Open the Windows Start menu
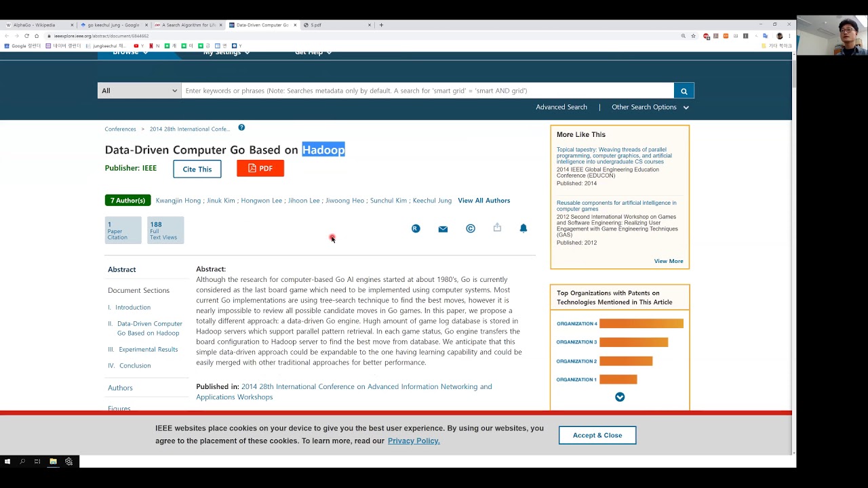 coord(7,462)
